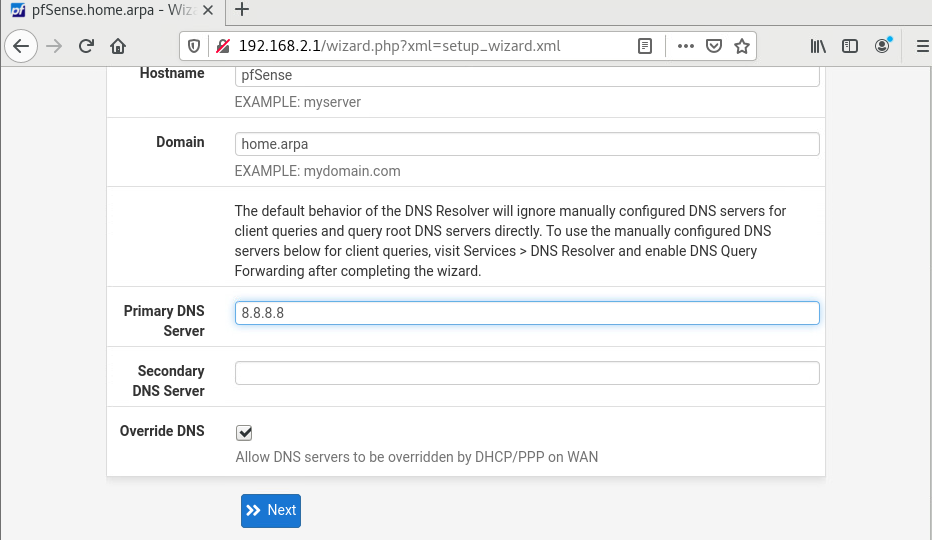Click the DNS Resolver default behavior paragraph
Viewport: 932px width, 540px height.
coord(511,241)
